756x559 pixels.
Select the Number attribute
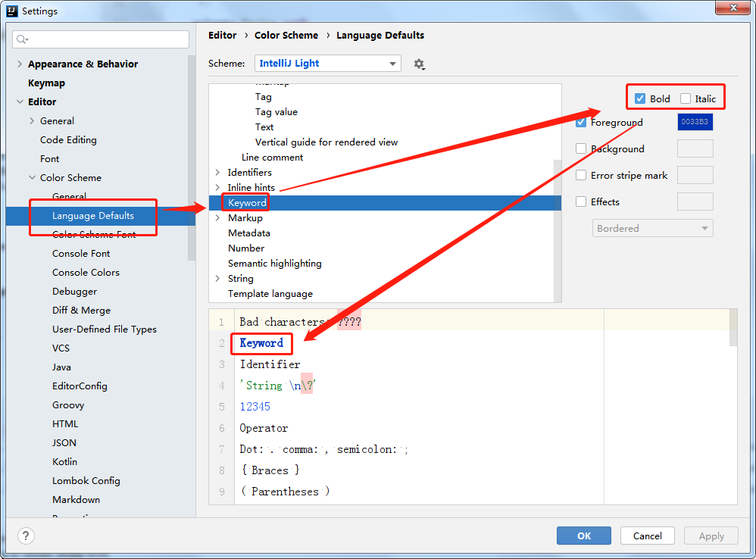(x=246, y=248)
